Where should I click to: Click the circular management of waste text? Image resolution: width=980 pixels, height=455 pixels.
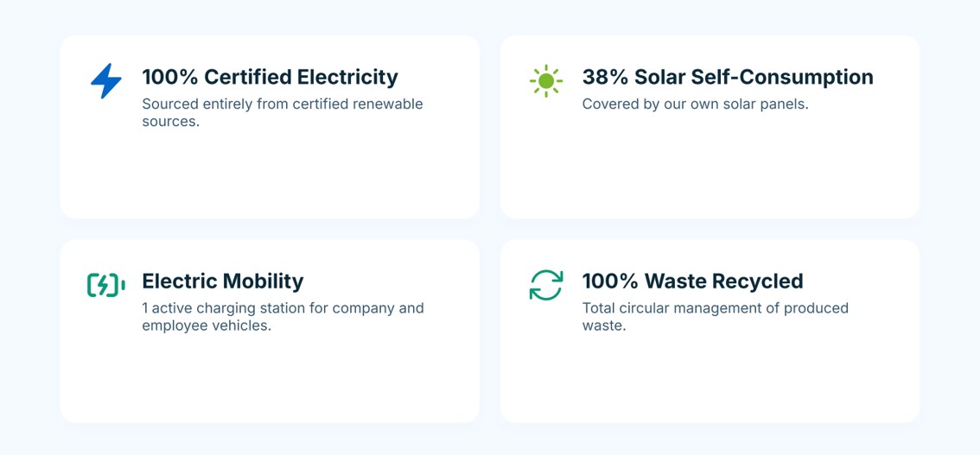716,317
